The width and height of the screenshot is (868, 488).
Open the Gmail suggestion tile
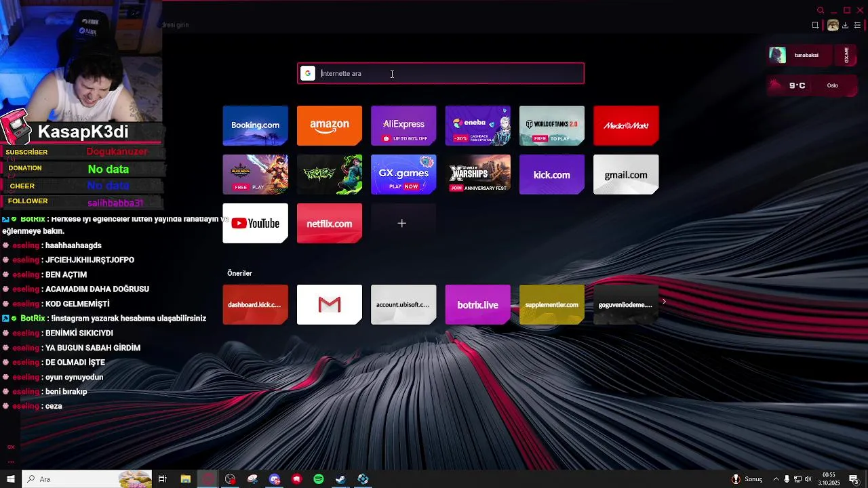(x=330, y=304)
